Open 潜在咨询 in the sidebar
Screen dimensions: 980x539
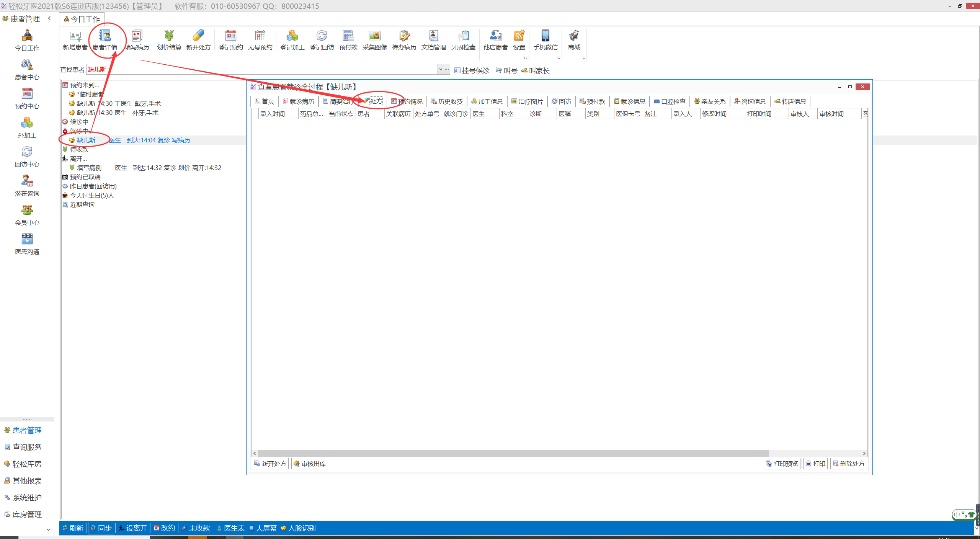click(27, 186)
